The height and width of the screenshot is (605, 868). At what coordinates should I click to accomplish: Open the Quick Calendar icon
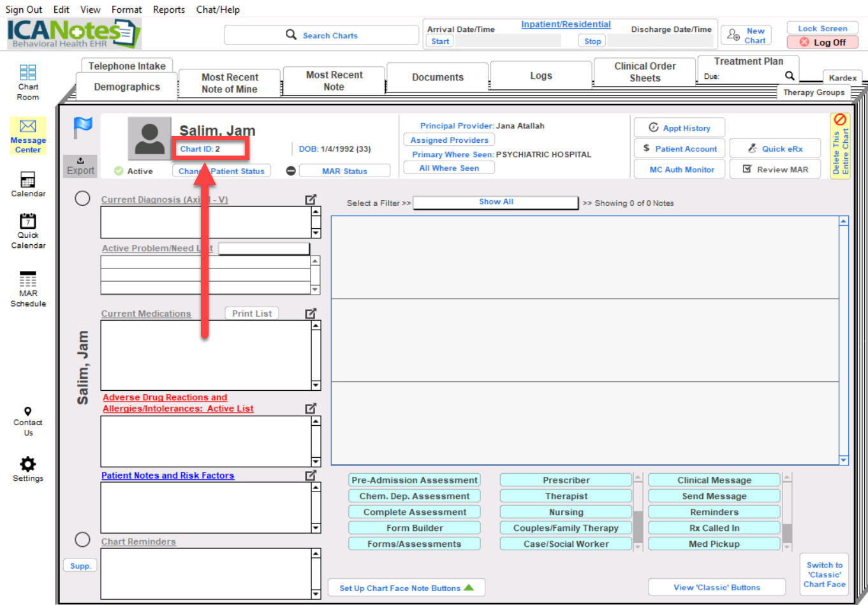point(28,221)
